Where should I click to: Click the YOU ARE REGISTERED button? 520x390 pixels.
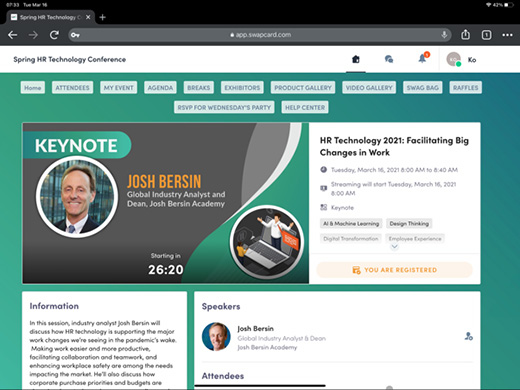pyautogui.click(x=394, y=270)
